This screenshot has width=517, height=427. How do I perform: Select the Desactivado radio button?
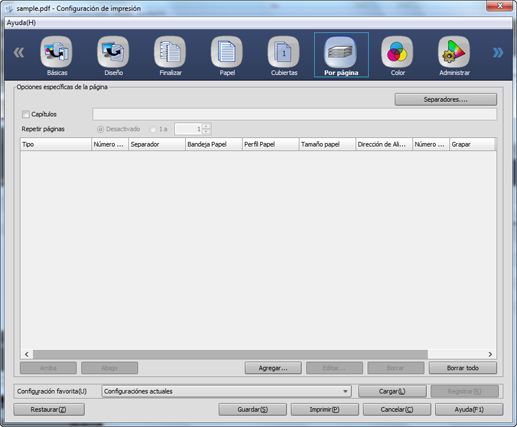[x=100, y=129]
